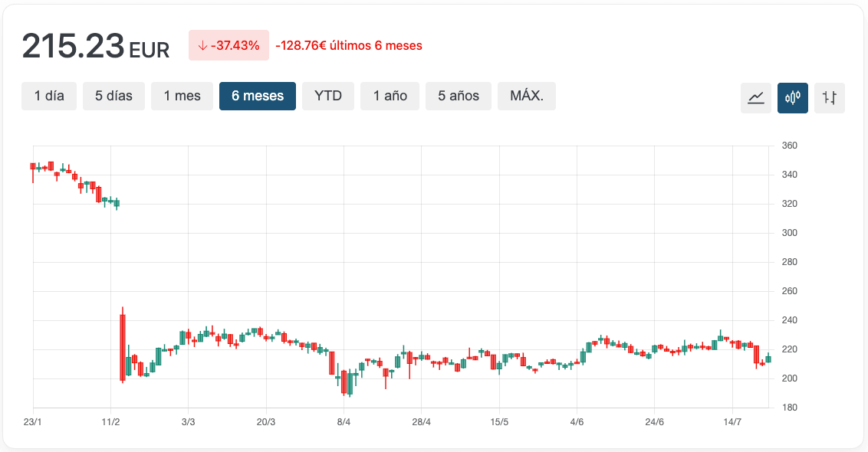Click the 360 label on price axis
This screenshot has width=868, height=452.
click(789, 146)
